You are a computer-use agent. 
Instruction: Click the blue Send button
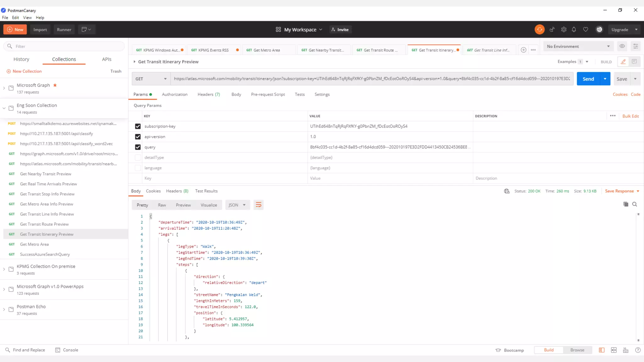tap(588, 79)
